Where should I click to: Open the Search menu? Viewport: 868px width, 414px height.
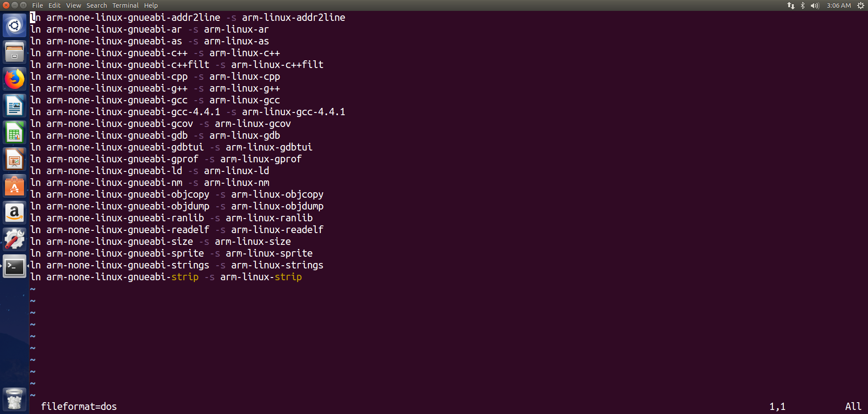(x=96, y=5)
